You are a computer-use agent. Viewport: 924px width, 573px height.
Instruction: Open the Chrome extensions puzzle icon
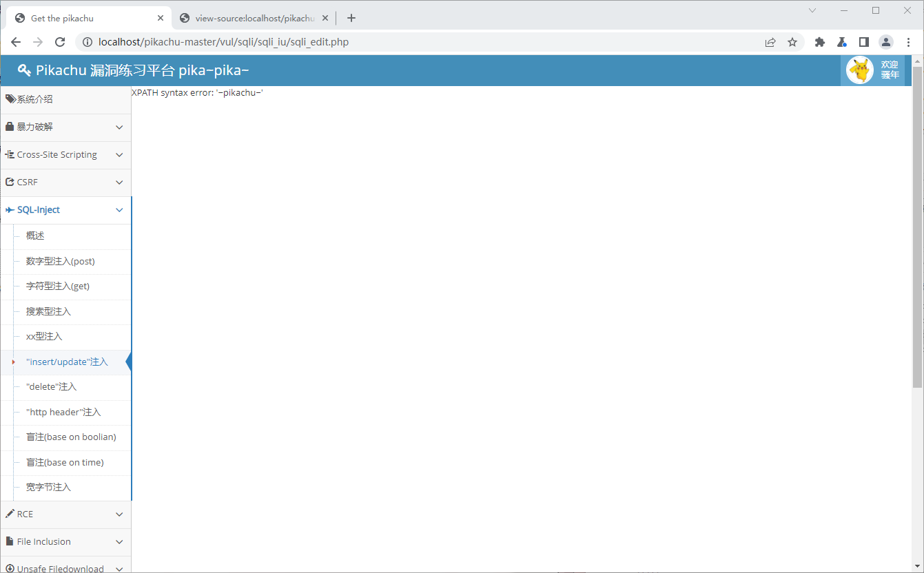pyautogui.click(x=819, y=42)
